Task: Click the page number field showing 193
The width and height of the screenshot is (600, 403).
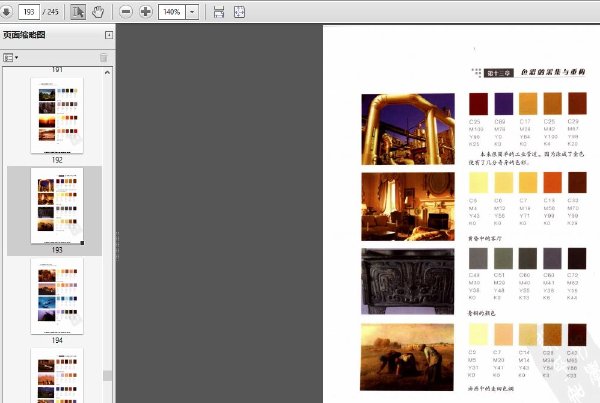Action: [29, 12]
